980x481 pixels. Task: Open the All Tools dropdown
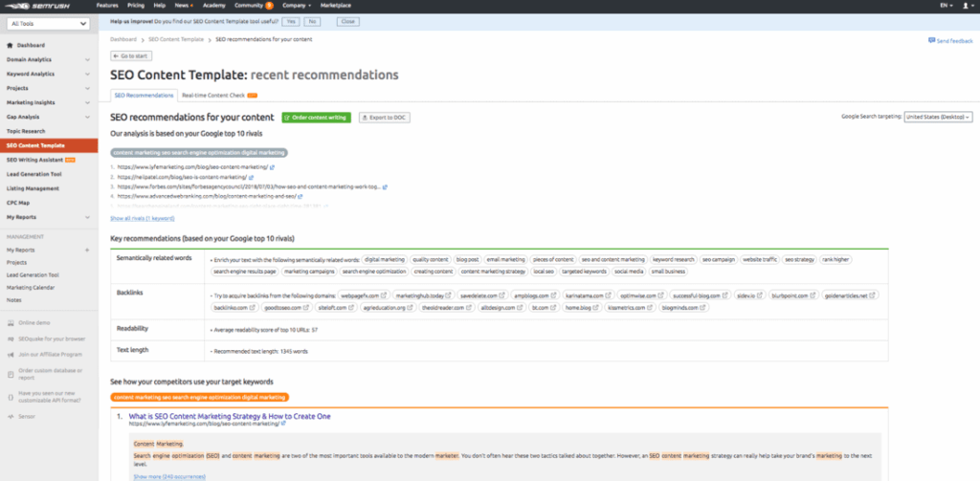pos(49,24)
